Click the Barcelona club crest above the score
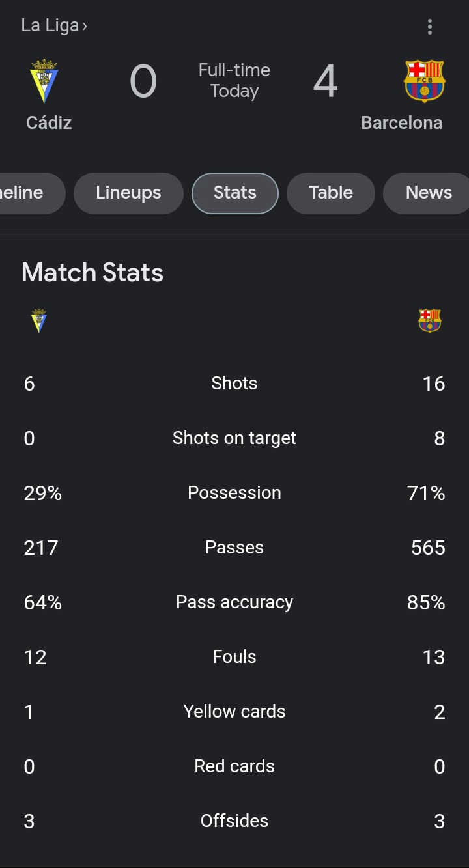The image size is (469, 868). [x=425, y=81]
